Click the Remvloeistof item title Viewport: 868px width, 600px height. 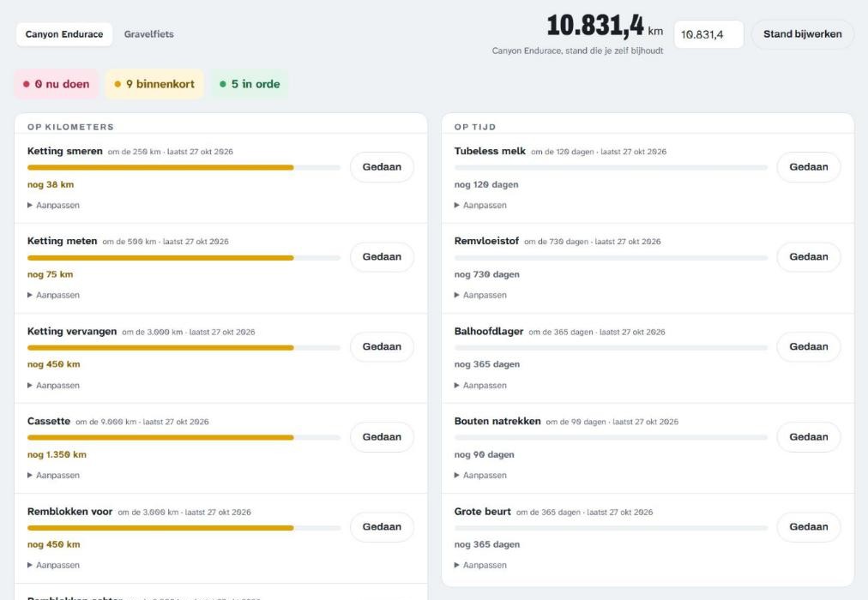pos(486,241)
